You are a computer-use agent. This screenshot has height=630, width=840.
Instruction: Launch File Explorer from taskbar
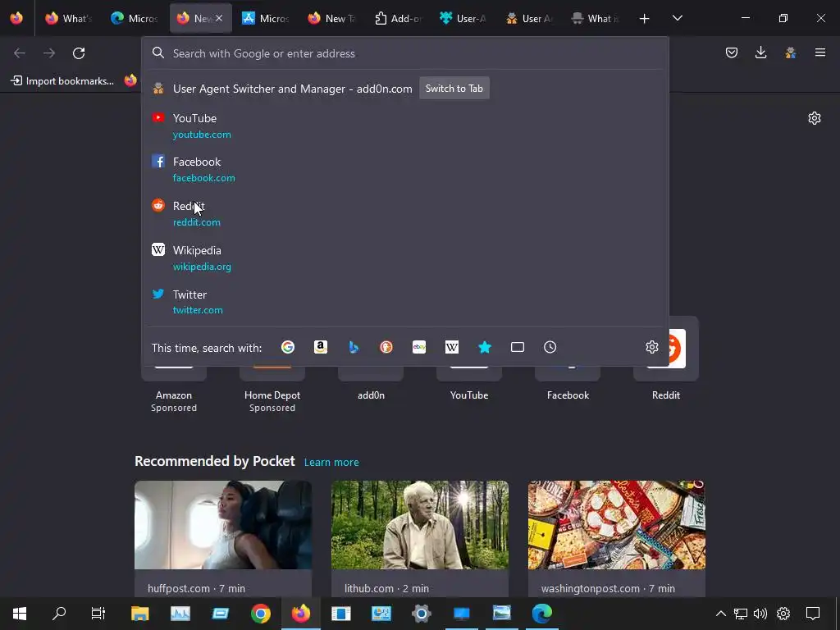point(139,614)
